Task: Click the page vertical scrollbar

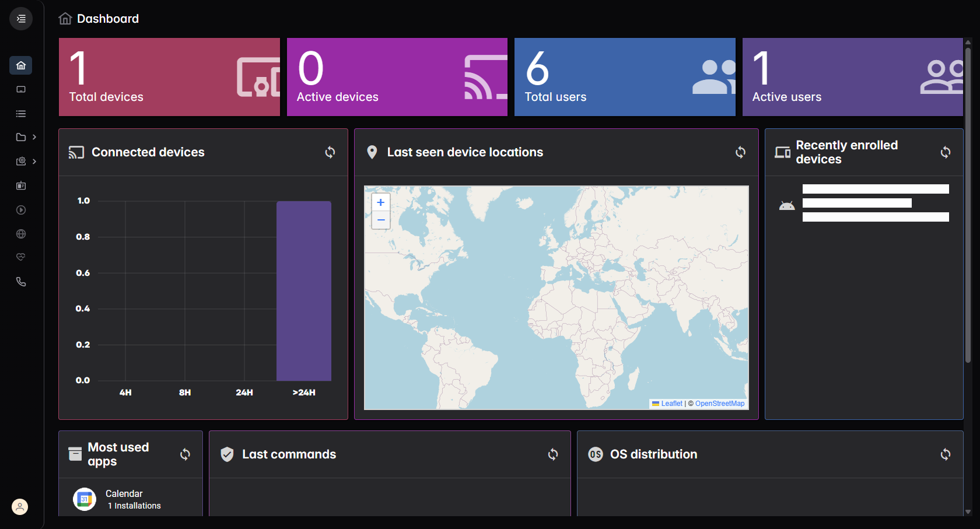Action: pyautogui.click(x=968, y=204)
